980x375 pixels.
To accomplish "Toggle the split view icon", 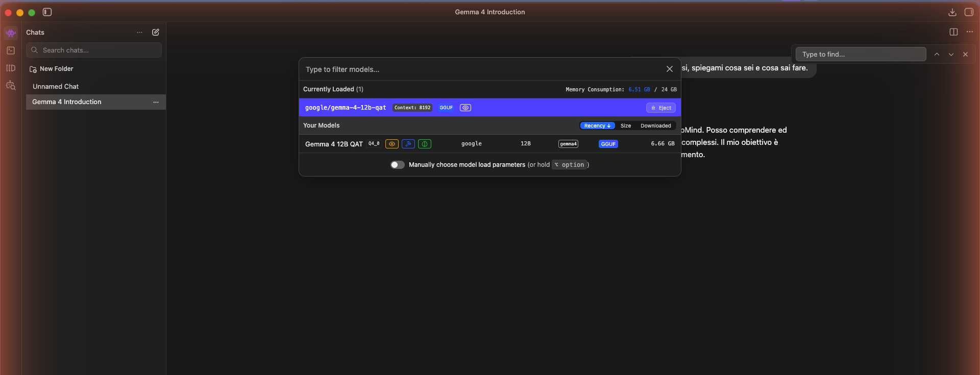I will pos(953,32).
